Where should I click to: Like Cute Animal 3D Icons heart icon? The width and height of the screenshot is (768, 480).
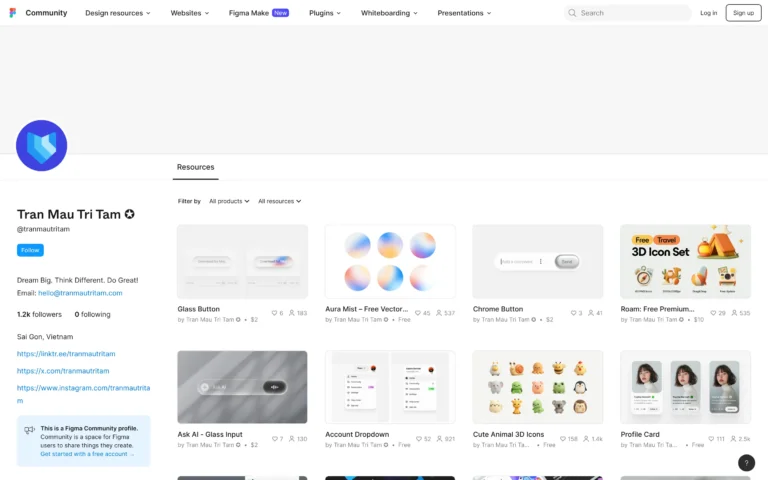pos(563,439)
